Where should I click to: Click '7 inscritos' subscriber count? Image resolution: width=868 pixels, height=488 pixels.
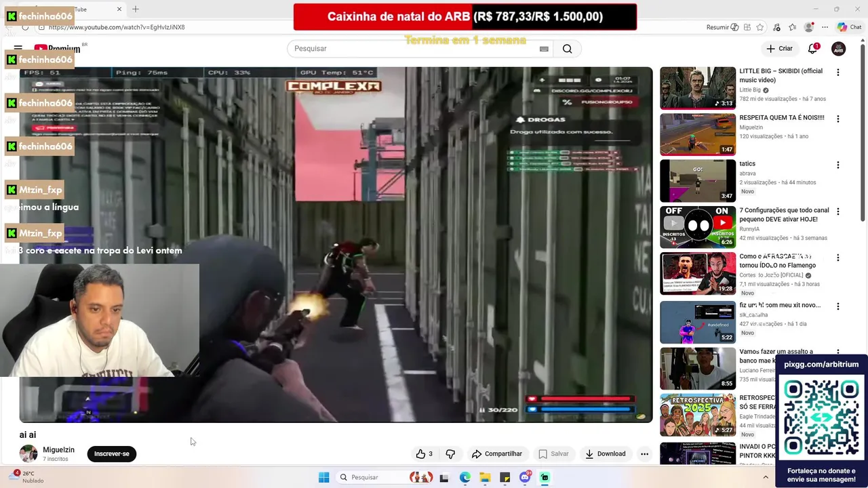(x=56, y=460)
